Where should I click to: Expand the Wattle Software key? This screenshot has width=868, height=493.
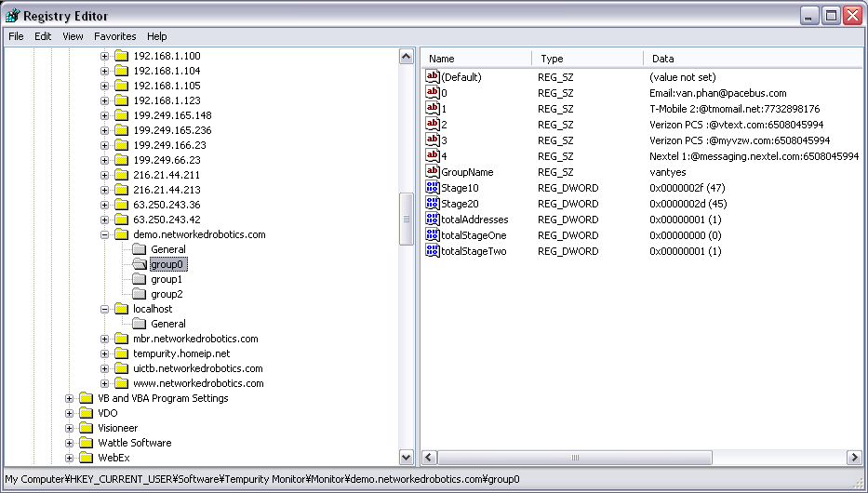[70, 443]
